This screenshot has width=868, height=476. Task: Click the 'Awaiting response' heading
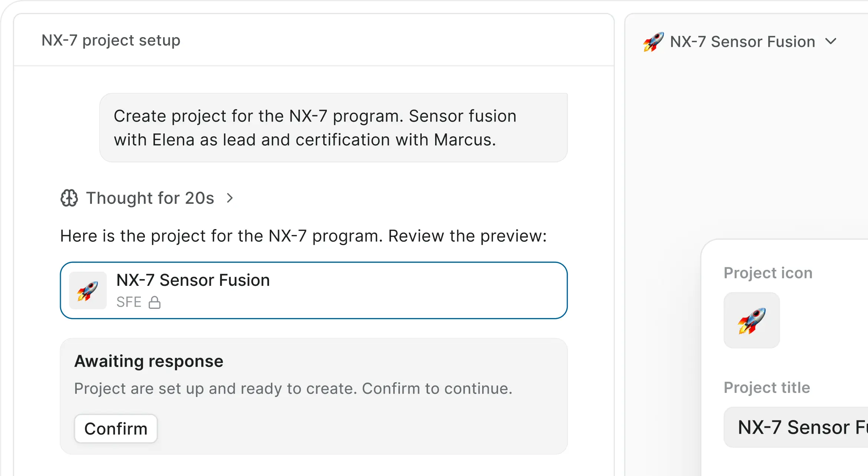(149, 361)
